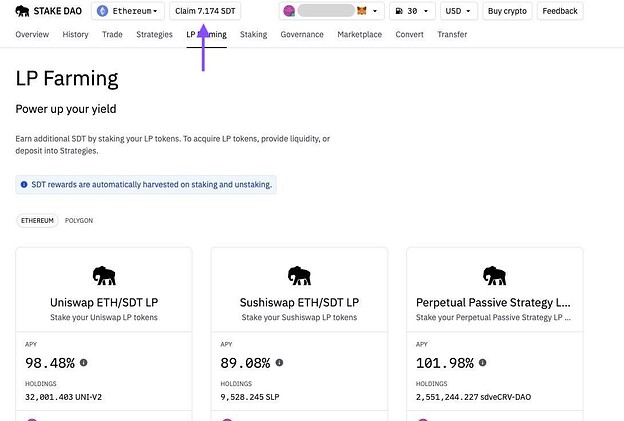This screenshot has height=421, width=624.
Task: Click the Buy crypto button
Action: click(x=507, y=11)
